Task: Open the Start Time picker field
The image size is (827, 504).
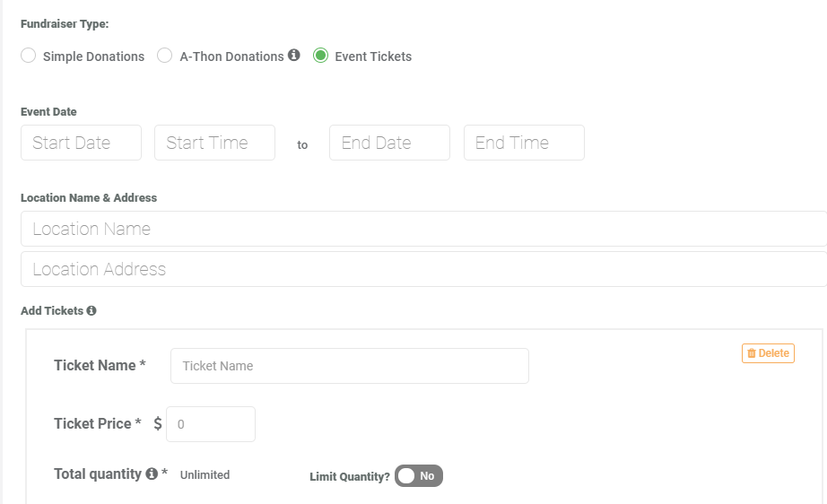Action: coord(214,143)
